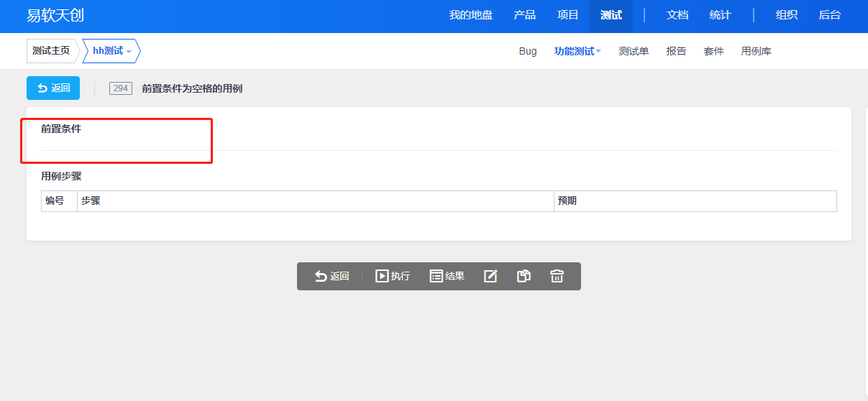Click the trash delete icon in bottom toolbar

(557, 276)
